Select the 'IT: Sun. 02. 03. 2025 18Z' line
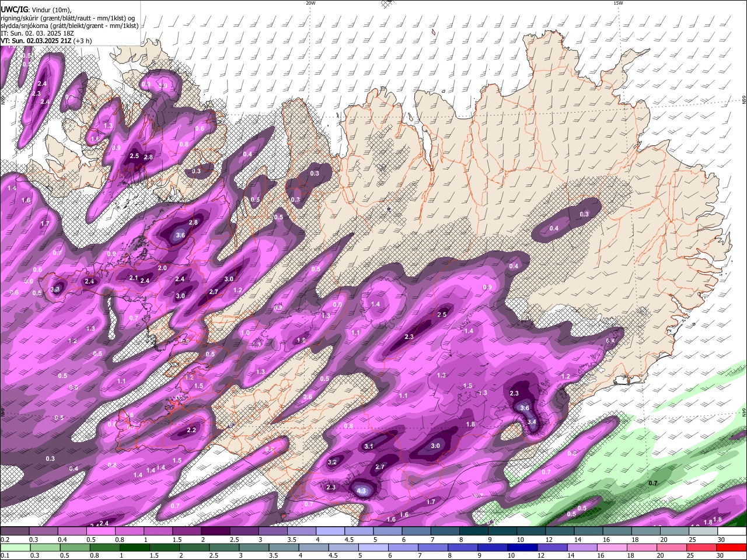Image resolution: width=747 pixels, height=560 pixels. click(39, 33)
